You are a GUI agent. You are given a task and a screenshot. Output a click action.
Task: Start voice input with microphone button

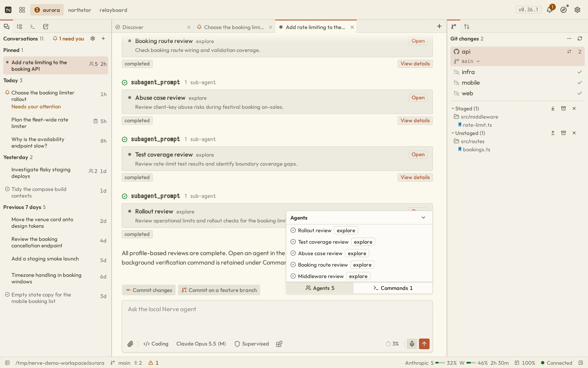[x=412, y=344]
